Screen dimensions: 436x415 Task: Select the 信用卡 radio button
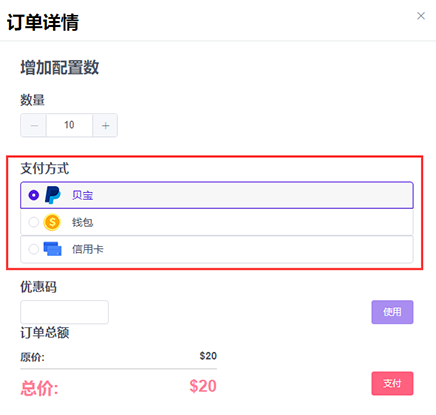click(34, 249)
